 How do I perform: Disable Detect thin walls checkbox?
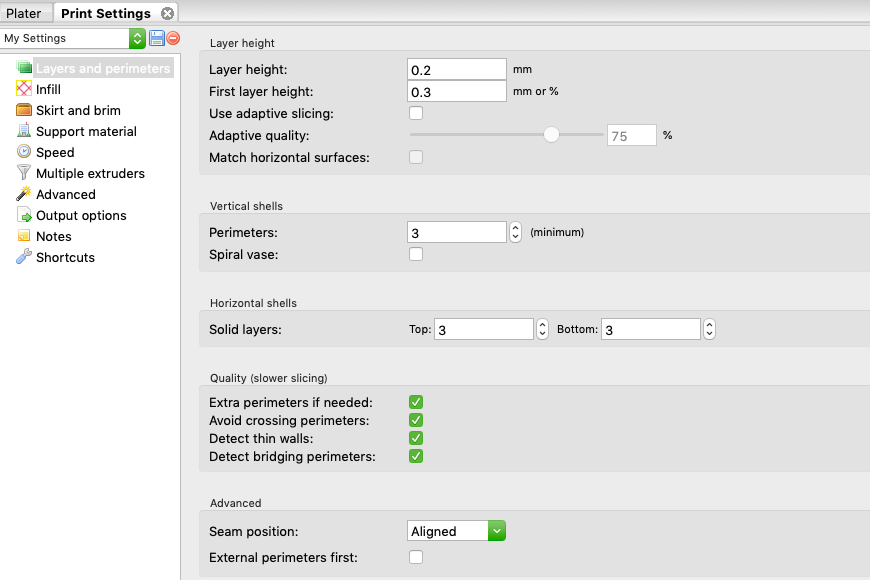coord(416,438)
